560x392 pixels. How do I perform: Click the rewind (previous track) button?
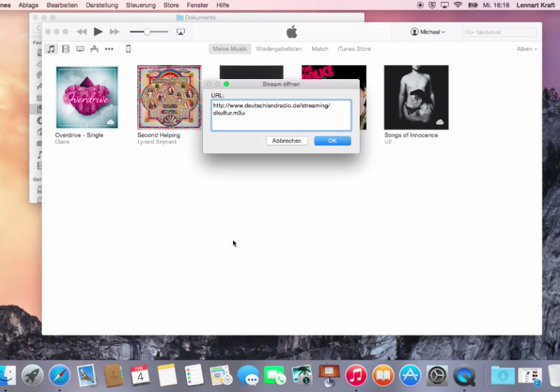pyautogui.click(x=82, y=31)
